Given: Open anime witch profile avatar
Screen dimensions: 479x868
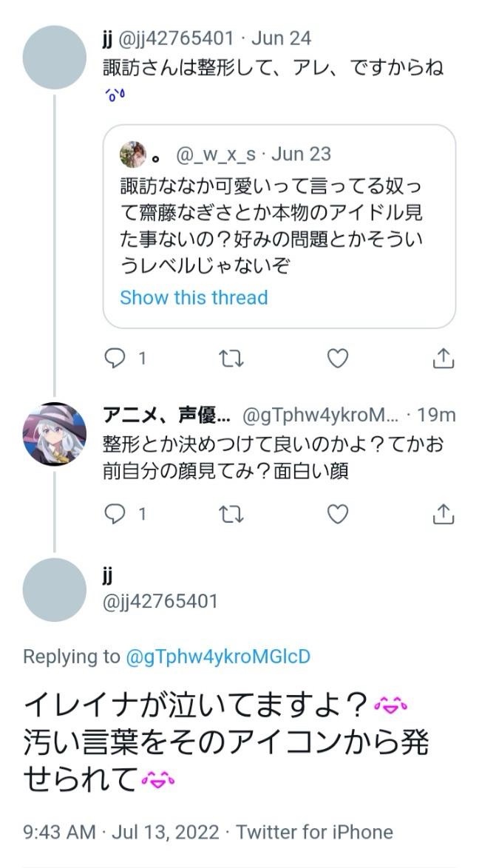Looking at the screenshot, I should pos(55,434).
